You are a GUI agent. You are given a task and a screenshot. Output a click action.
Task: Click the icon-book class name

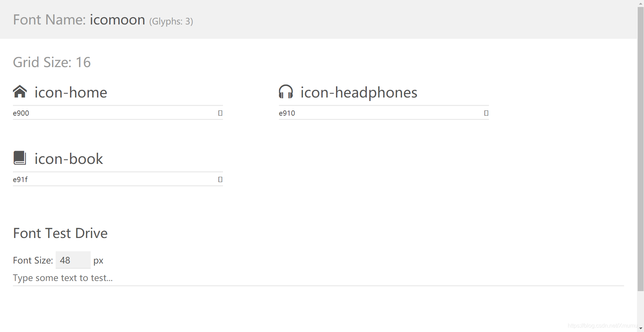click(69, 159)
